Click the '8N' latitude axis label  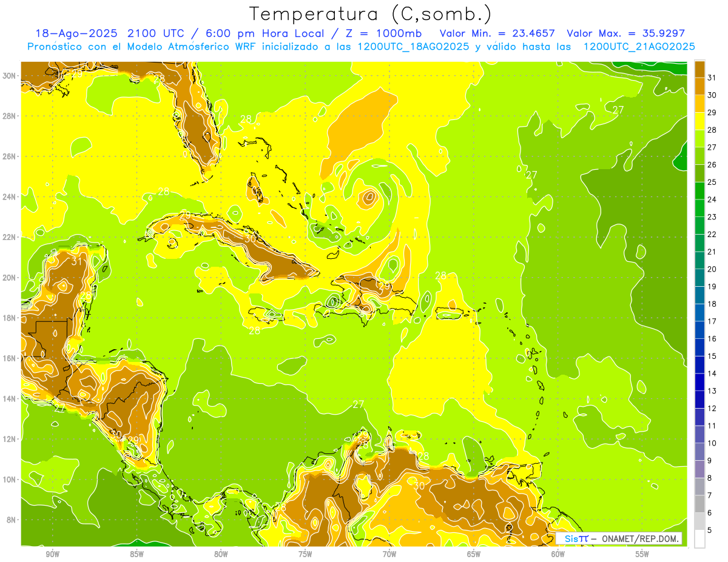point(11,520)
